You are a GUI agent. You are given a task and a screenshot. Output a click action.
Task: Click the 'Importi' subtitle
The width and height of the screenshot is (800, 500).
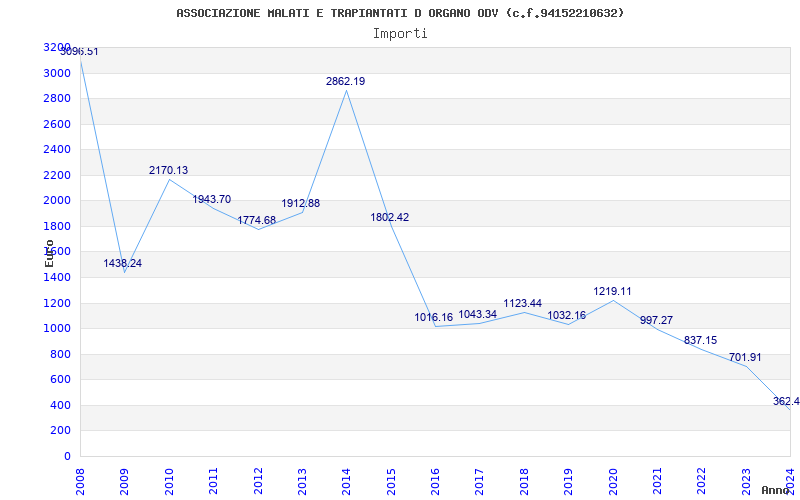400,34
